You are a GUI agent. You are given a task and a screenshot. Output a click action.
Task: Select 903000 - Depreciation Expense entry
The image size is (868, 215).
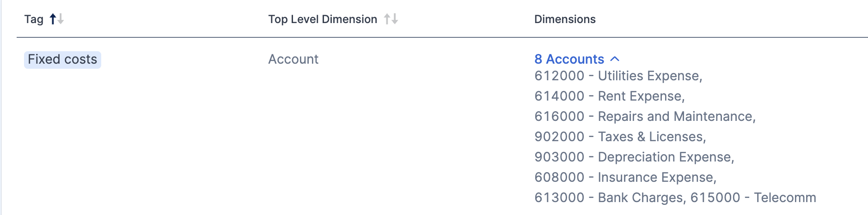(634, 157)
